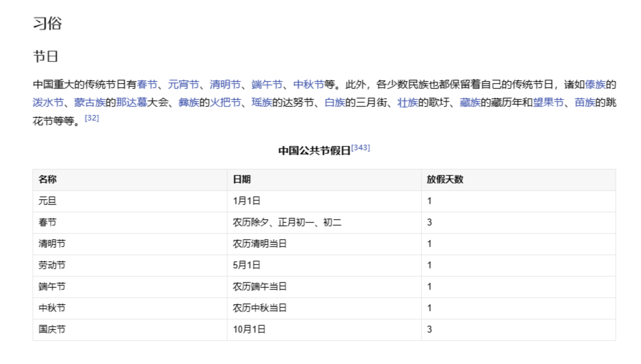Click the date cell 5月1日
The height and width of the screenshot is (364, 641).
[324, 265]
